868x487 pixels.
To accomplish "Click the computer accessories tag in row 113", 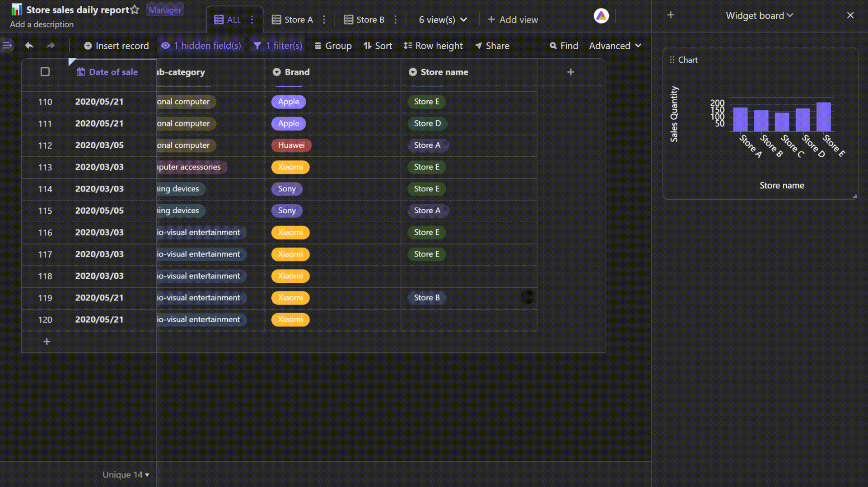I will point(192,167).
